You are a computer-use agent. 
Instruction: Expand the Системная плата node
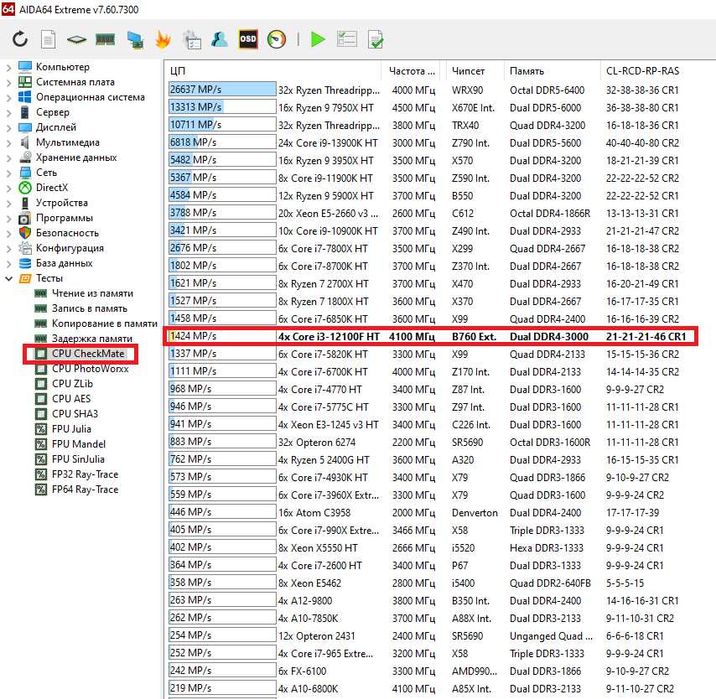(9, 82)
